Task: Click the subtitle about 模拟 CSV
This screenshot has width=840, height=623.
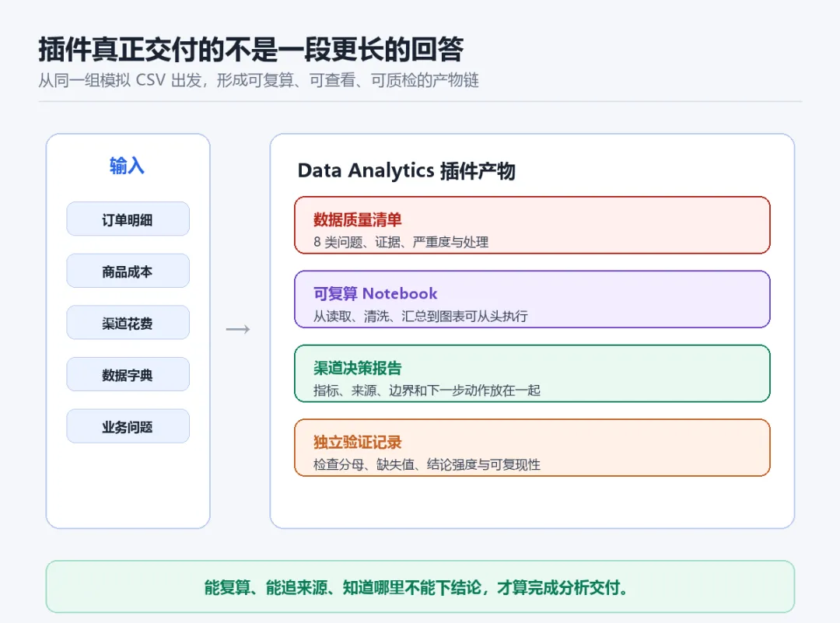Action: click(x=258, y=80)
